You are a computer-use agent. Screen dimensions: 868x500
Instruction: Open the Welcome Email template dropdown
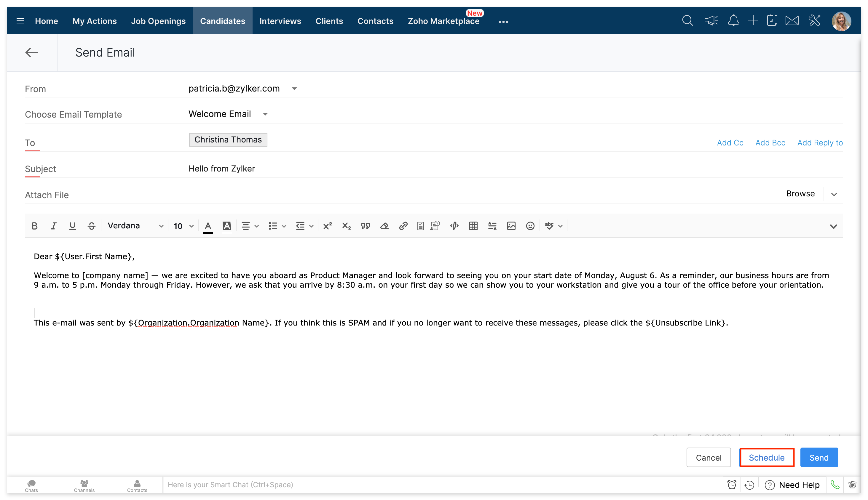[x=265, y=114]
